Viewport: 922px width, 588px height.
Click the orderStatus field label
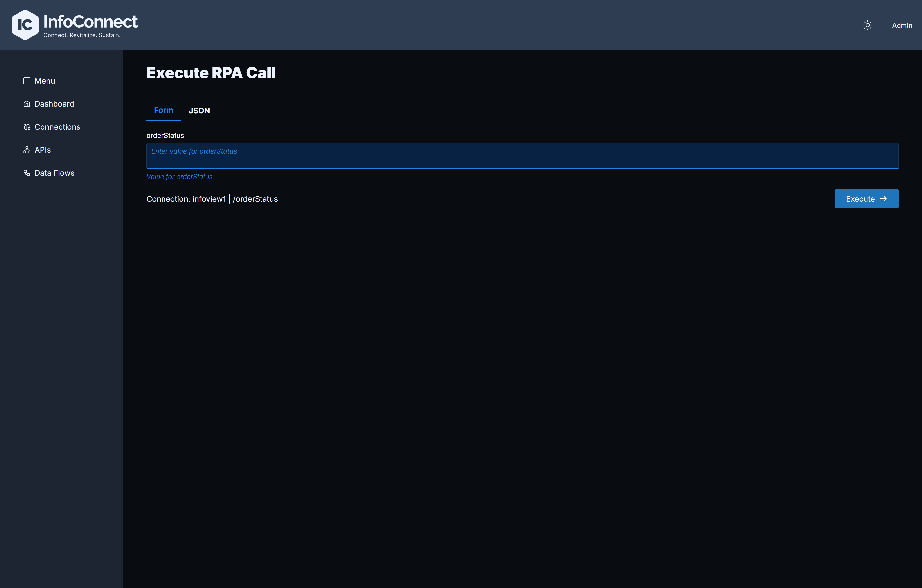(165, 136)
